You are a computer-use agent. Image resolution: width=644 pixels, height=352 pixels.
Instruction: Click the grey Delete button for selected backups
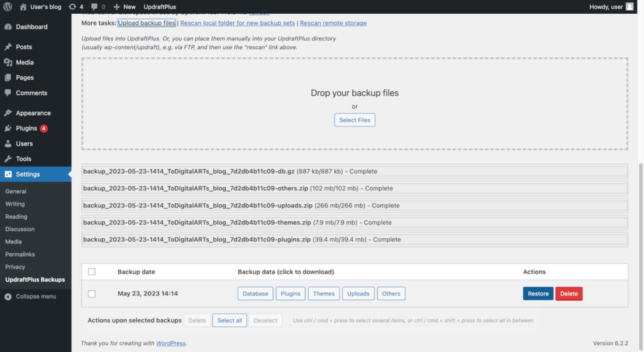click(x=197, y=321)
